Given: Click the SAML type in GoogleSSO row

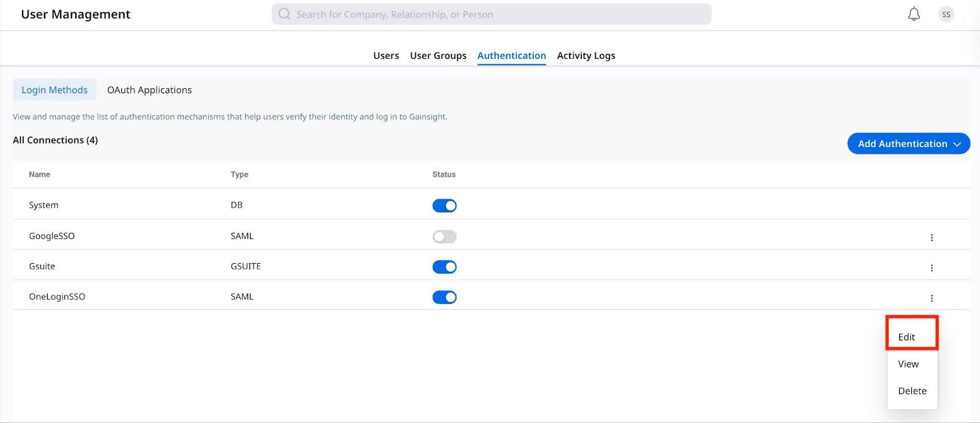Looking at the screenshot, I should (x=242, y=236).
